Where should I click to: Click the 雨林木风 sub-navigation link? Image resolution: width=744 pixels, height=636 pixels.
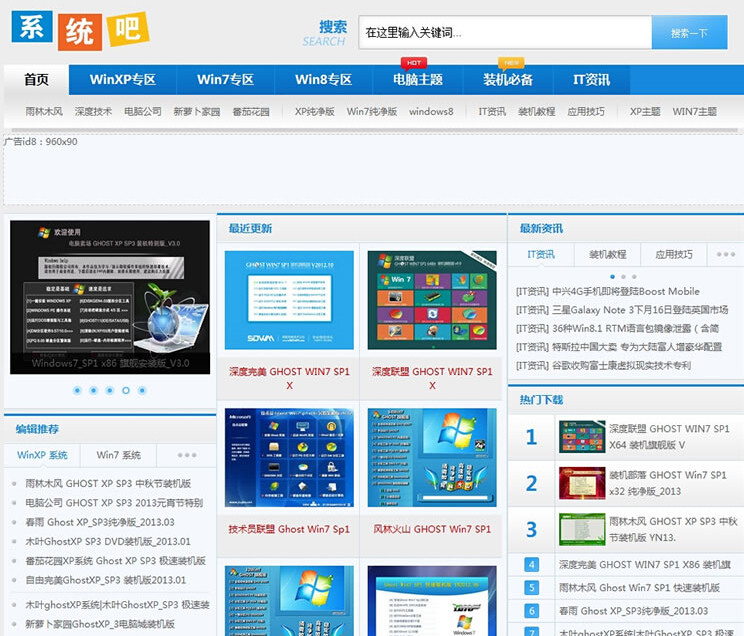(44, 112)
